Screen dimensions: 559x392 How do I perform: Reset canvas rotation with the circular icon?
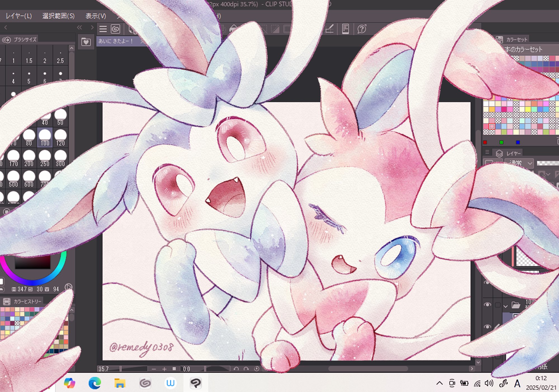[257, 369]
